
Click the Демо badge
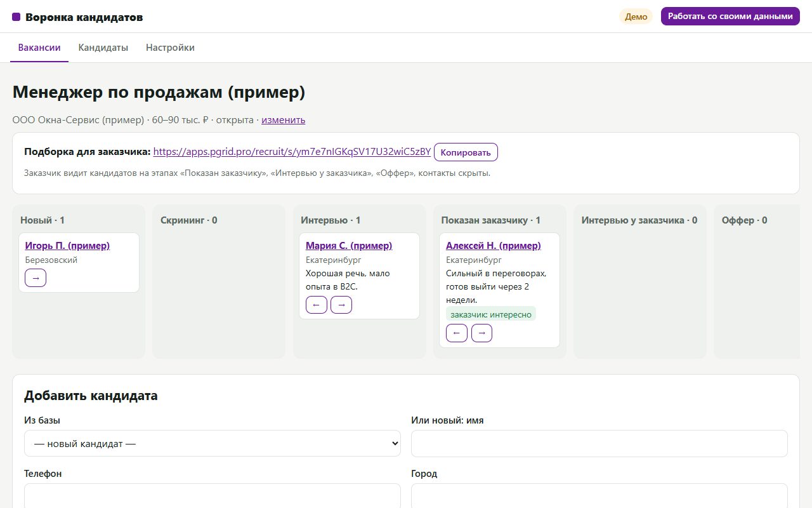pos(636,17)
